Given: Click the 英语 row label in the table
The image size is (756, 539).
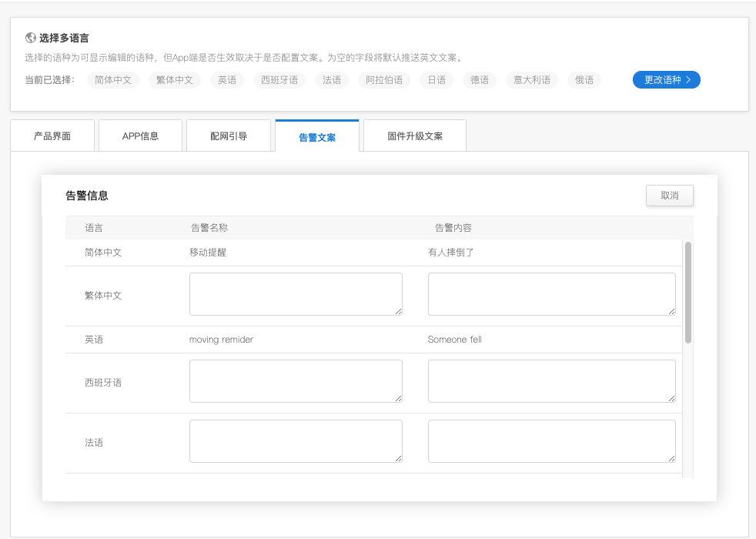Looking at the screenshot, I should pyautogui.click(x=94, y=340).
